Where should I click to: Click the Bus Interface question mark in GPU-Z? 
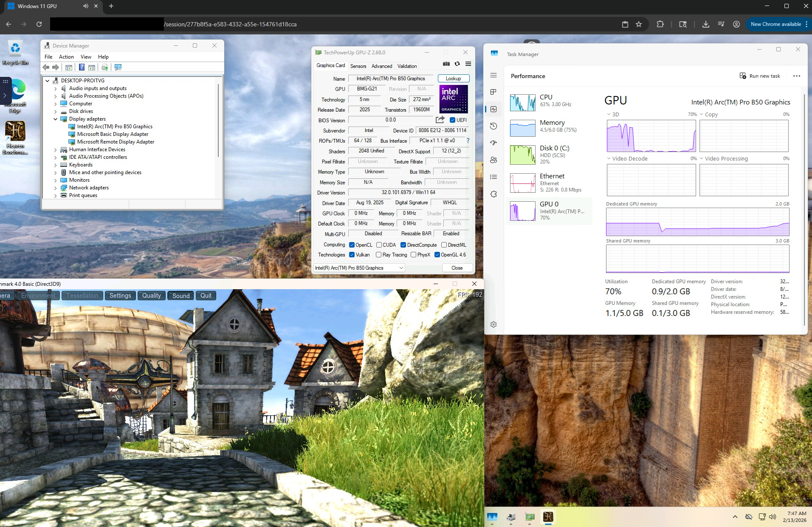468,141
